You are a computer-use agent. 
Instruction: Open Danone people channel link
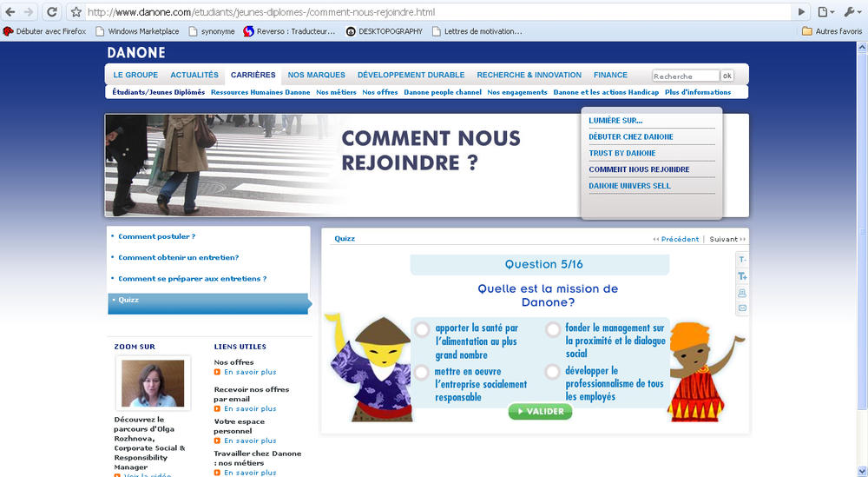click(443, 92)
